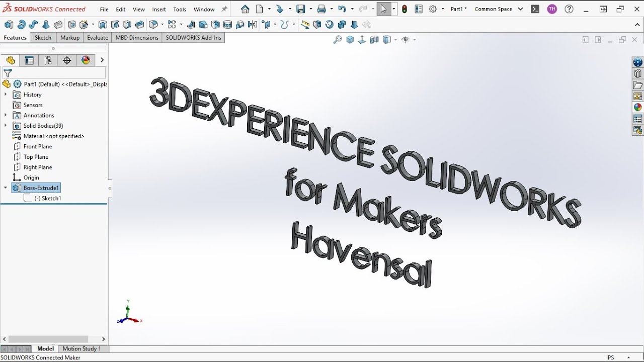Open the Hole Wizard tool
Viewport: 644px width, 362px height.
pos(85,25)
